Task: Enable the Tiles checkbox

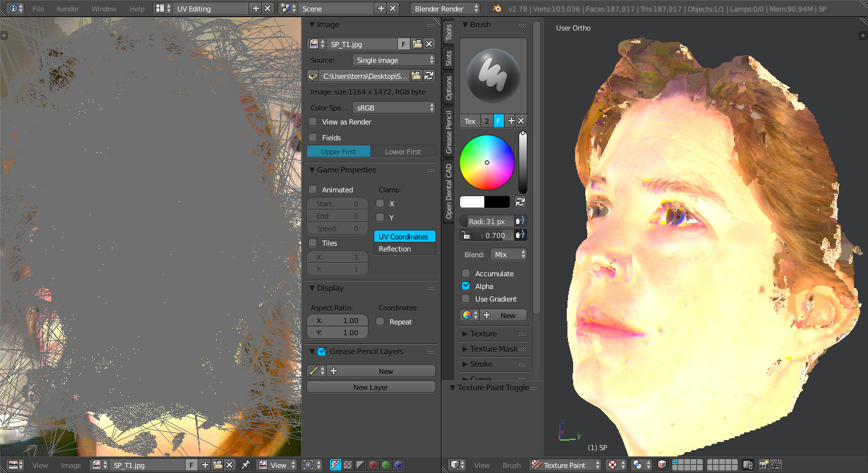Action: (x=313, y=243)
